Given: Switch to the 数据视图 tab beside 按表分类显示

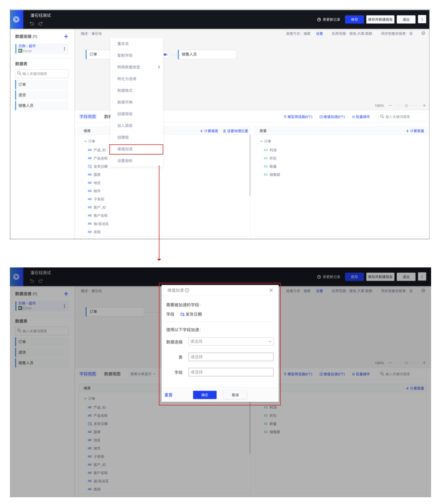Looking at the screenshot, I should click(x=112, y=374).
